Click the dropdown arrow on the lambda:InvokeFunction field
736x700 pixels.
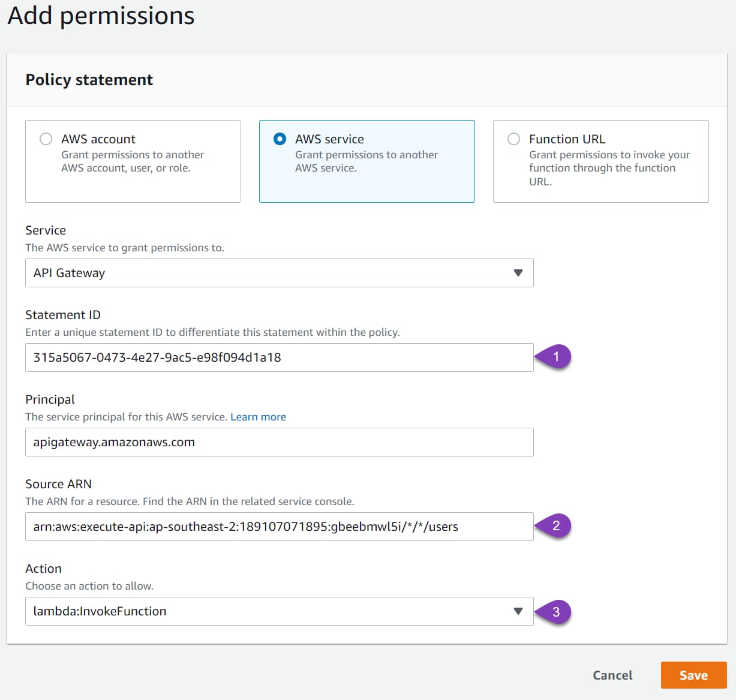(x=518, y=611)
